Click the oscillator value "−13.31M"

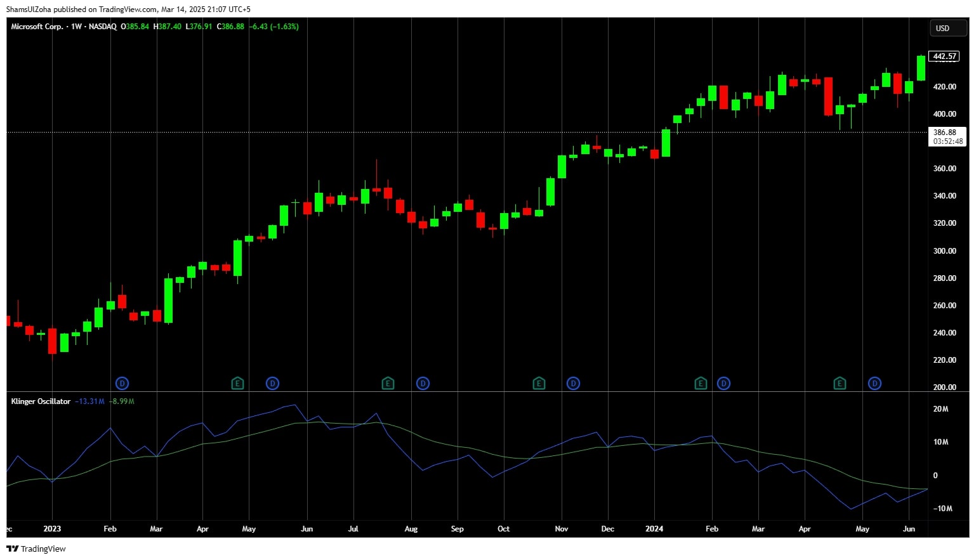[x=89, y=401]
